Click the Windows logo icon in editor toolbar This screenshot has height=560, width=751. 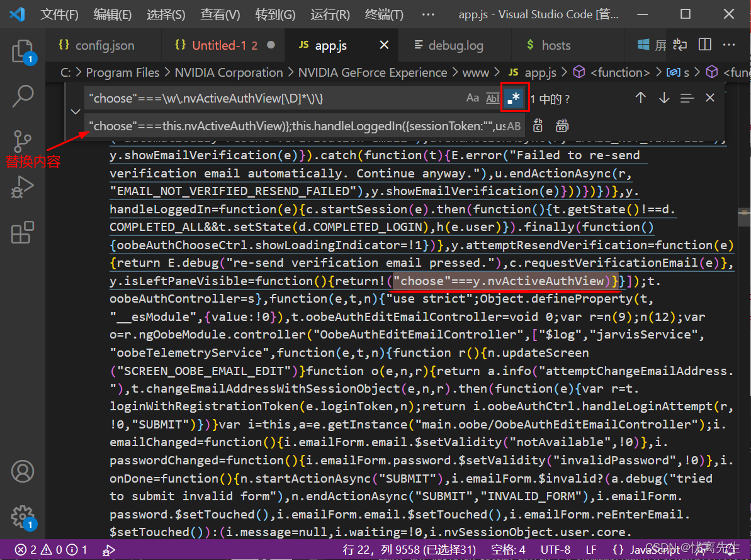click(643, 45)
